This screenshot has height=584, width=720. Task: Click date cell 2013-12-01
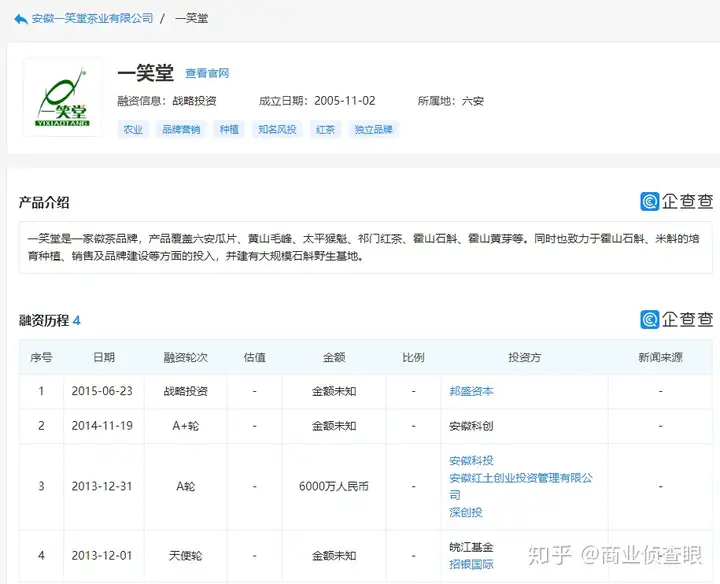[102, 556]
